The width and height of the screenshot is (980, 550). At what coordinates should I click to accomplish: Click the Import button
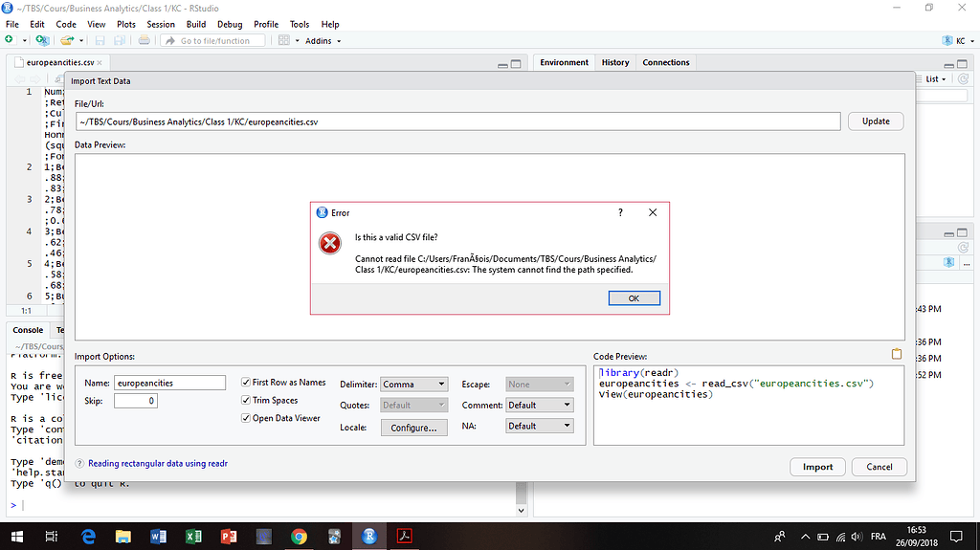point(817,467)
